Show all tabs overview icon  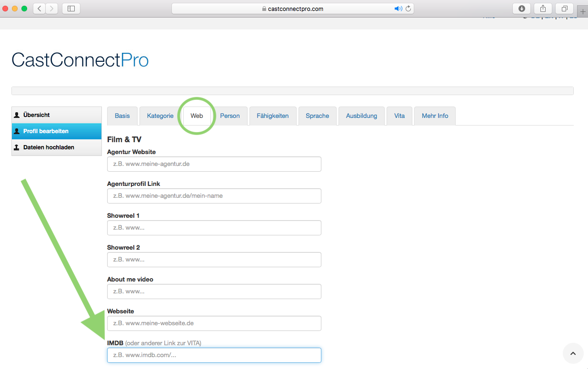(x=564, y=9)
